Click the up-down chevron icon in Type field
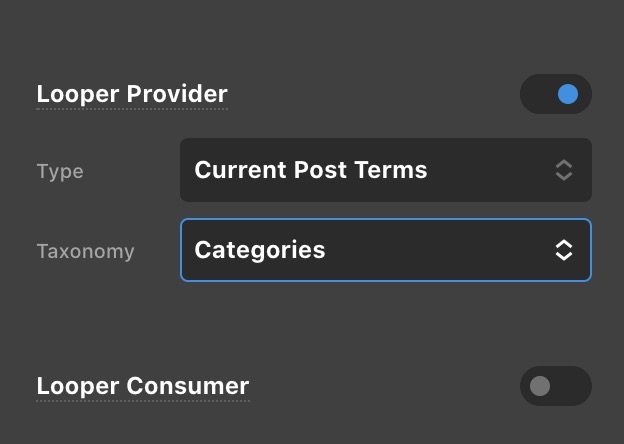This screenshot has width=624, height=444. (x=564, y=170)
